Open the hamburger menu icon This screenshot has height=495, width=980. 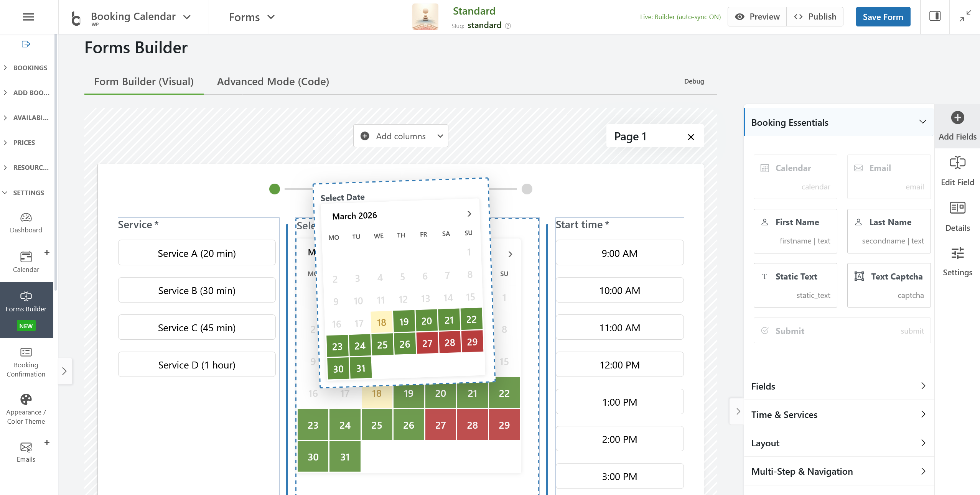[28, 17]
